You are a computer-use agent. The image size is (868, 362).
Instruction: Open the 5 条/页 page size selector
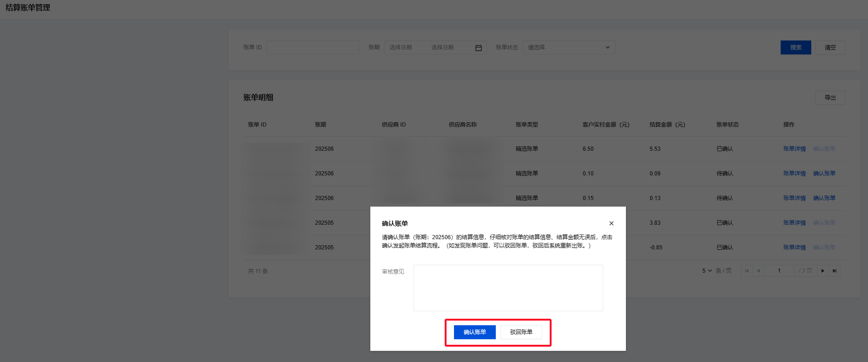point(707,271)
